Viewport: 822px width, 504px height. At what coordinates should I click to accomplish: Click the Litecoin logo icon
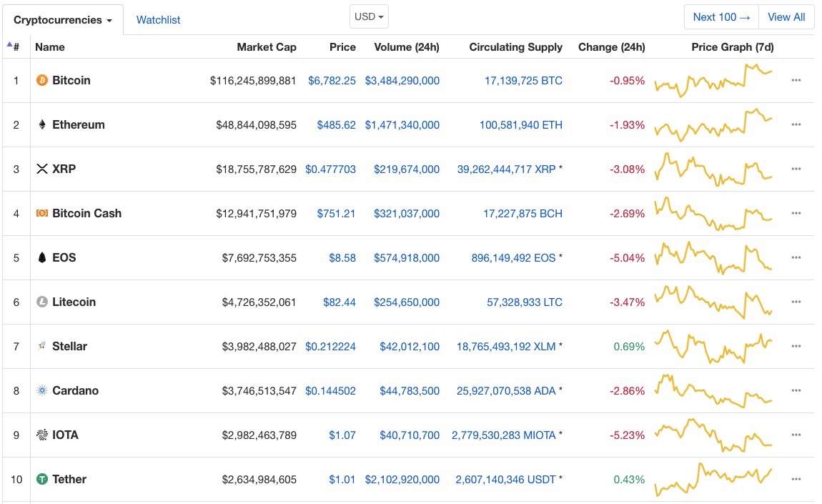(42, 302)
